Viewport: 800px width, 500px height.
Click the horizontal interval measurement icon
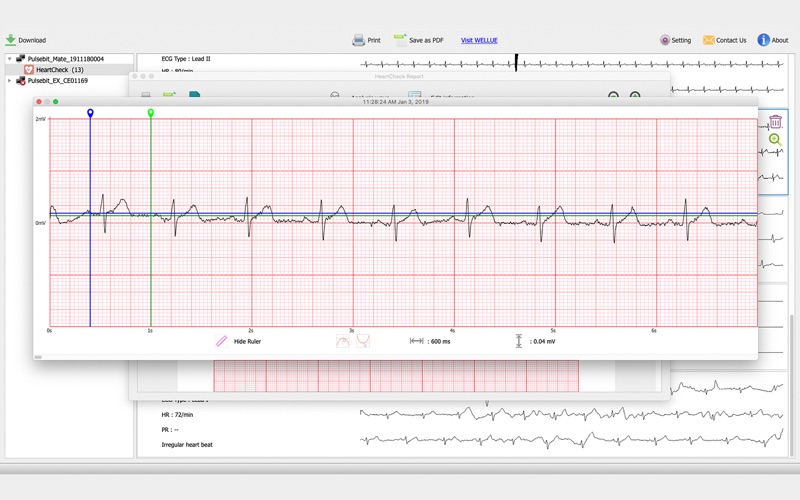tap(417, 341)
